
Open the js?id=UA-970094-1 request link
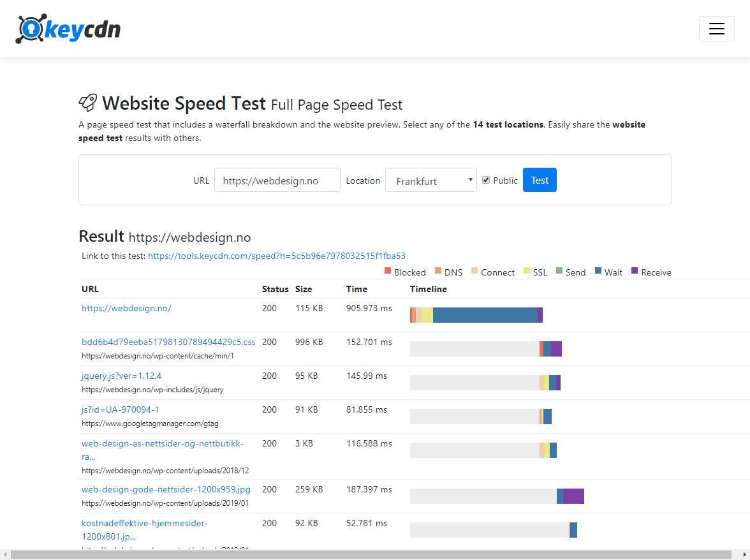click(x=120, y=409)
